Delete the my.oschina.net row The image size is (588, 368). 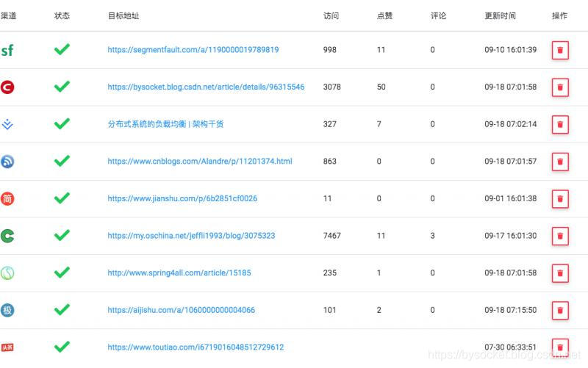click(x=560, y=236)
